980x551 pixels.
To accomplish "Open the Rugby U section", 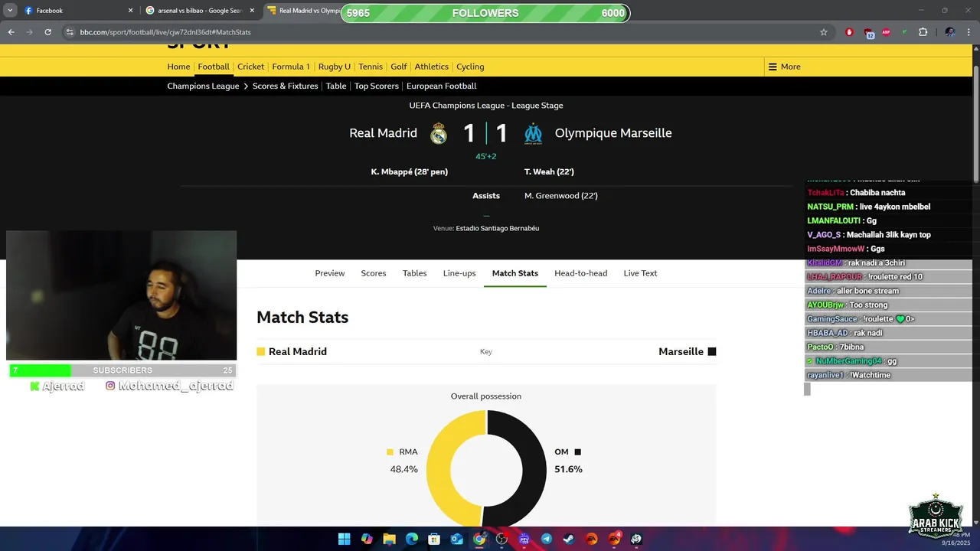I will click(335, 67).
